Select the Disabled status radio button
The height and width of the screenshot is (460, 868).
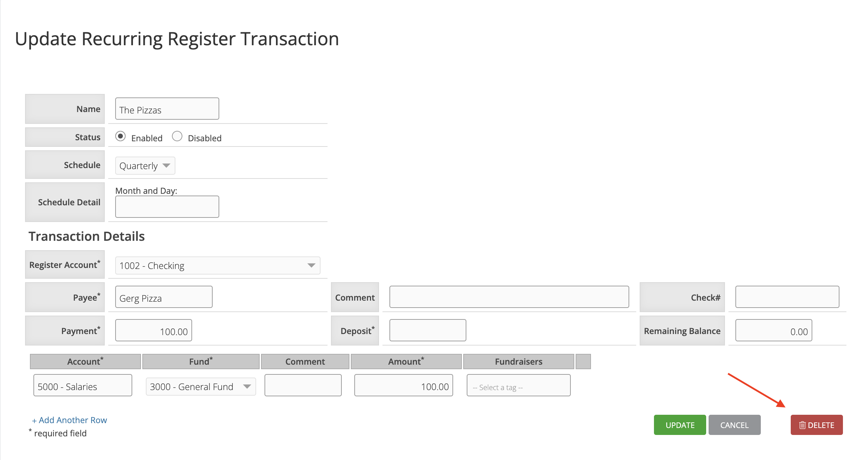pyautogui.click(x=177, y=136)
